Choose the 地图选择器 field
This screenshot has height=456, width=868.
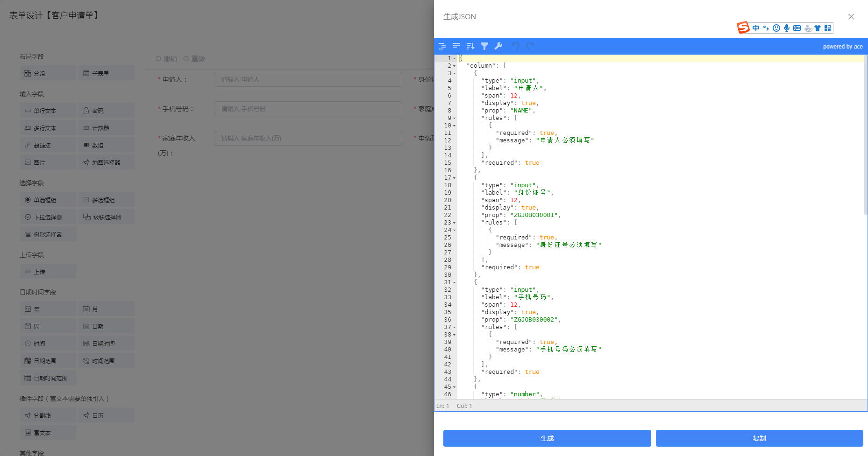coord(106,162)
